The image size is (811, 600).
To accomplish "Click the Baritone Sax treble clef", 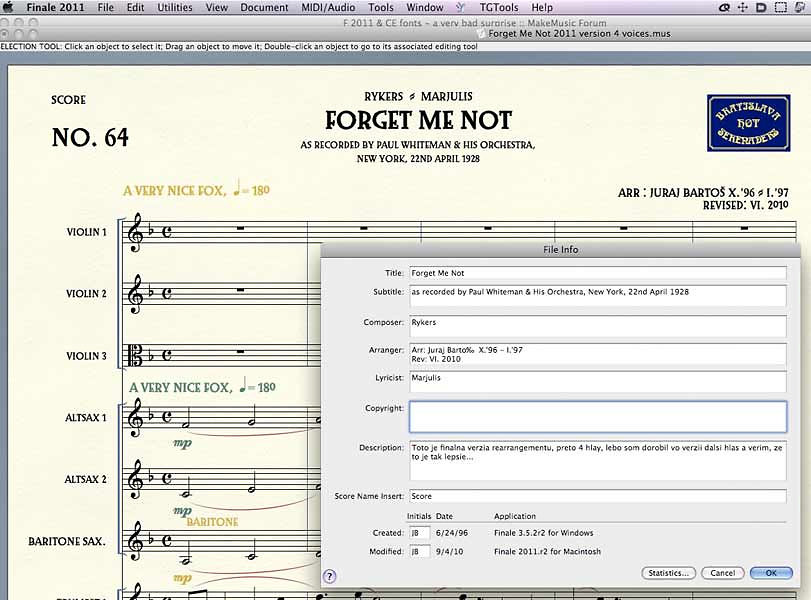I will click(135, 541).
